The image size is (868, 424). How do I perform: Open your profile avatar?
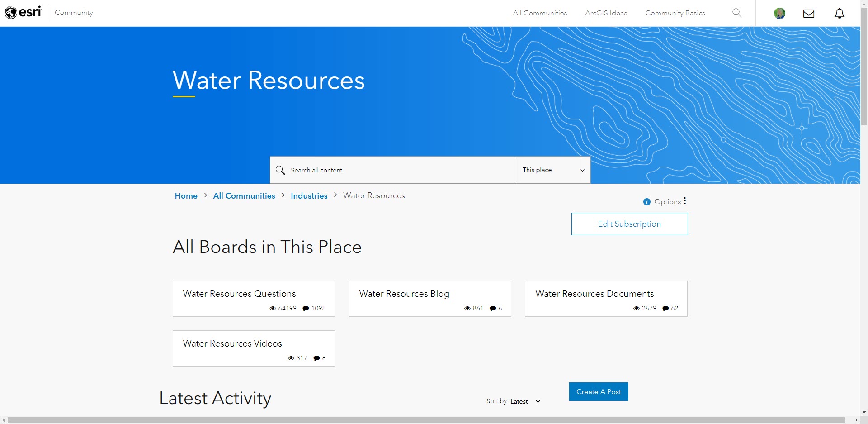(x=779, y=13)
